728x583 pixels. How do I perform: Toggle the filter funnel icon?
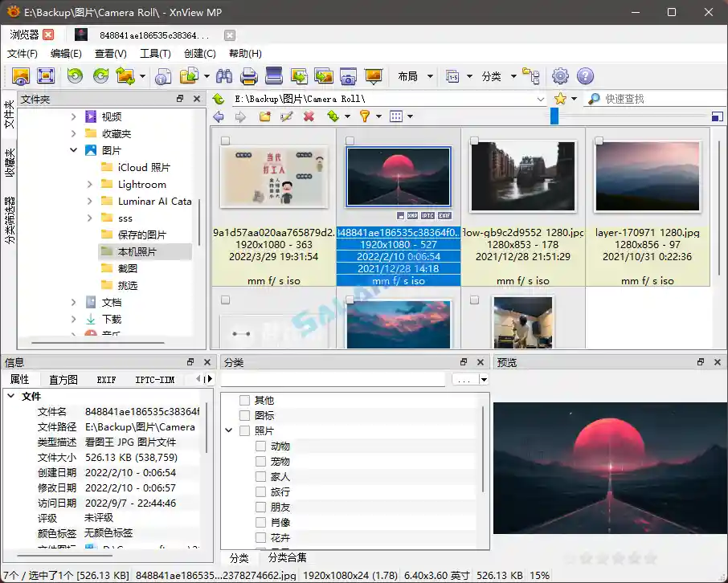[x=366, y=115]
